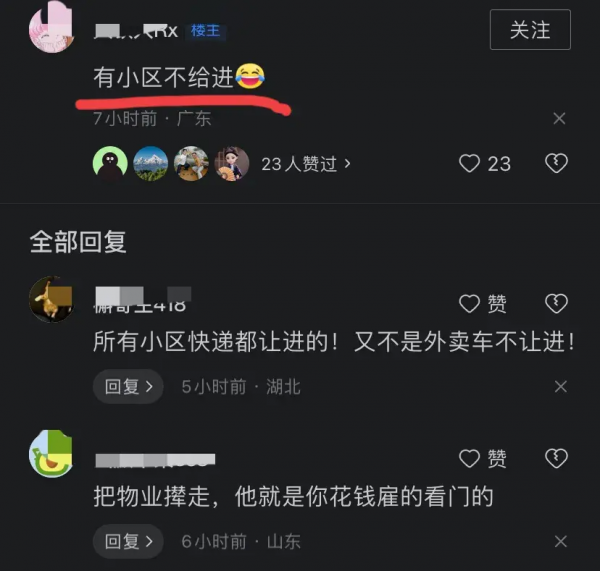Close the Hubei reply with X icon

[x=561, y=387]
